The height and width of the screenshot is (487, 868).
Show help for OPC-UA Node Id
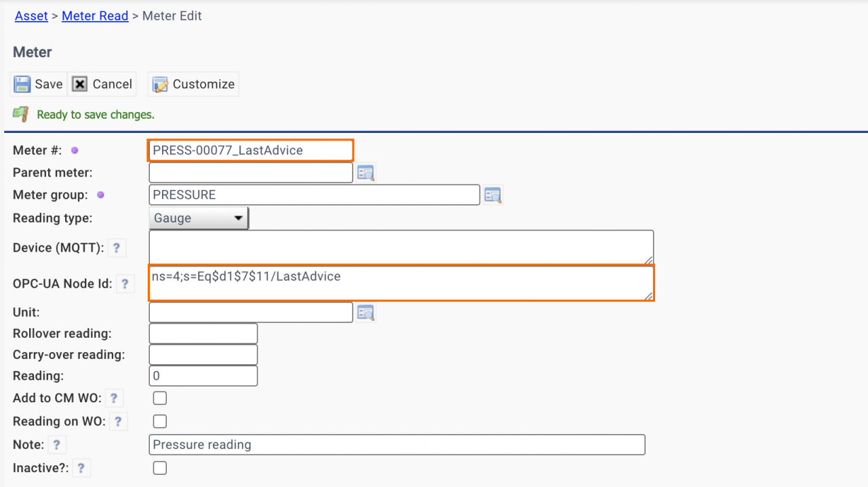click(x=125, y=284)
